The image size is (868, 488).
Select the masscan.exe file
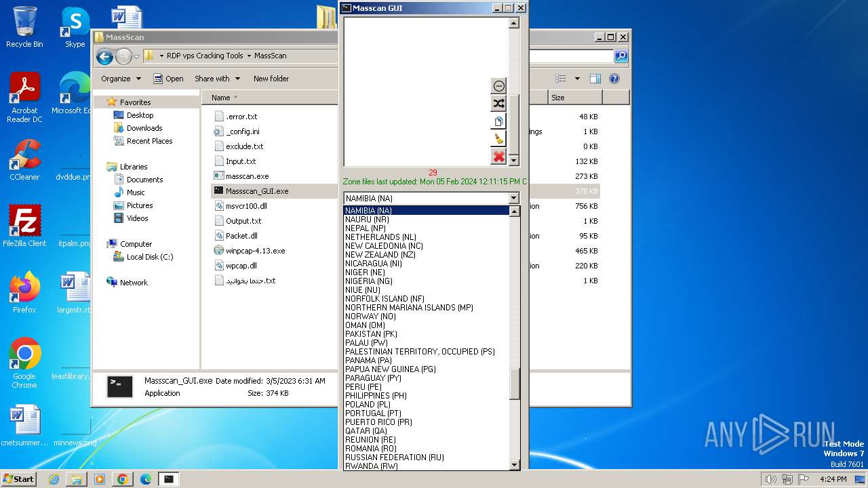(247, 176)
